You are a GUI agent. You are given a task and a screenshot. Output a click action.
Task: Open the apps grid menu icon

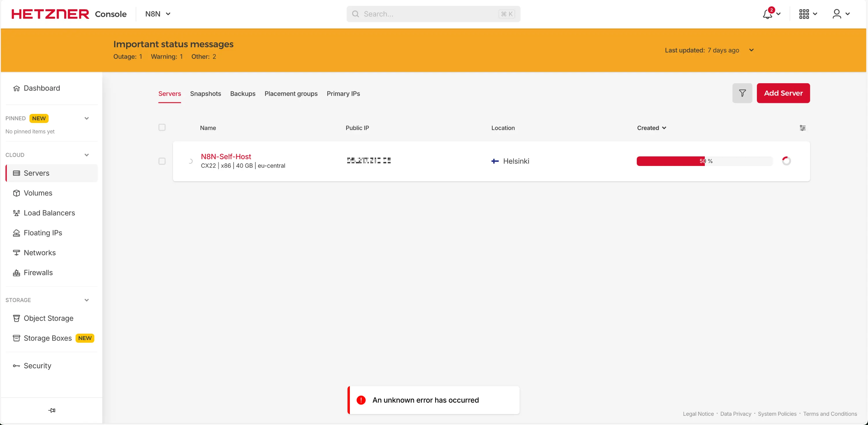(x=804, y=14)
